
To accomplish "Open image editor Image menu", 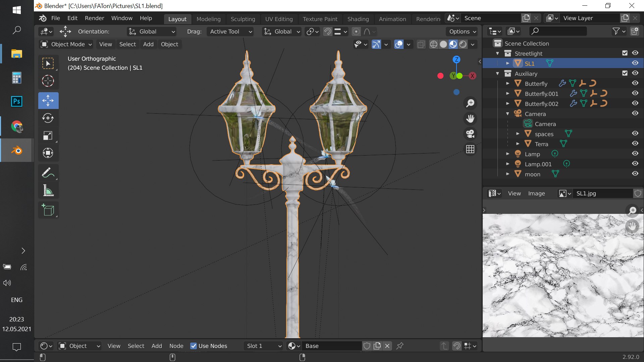I will coord(536,193).
